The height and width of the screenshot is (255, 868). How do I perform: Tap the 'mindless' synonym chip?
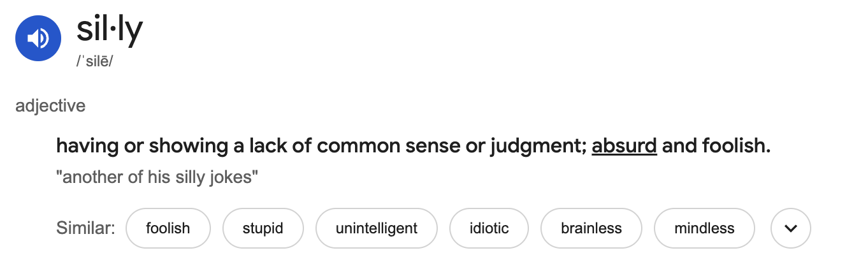[x=704, y=228]
